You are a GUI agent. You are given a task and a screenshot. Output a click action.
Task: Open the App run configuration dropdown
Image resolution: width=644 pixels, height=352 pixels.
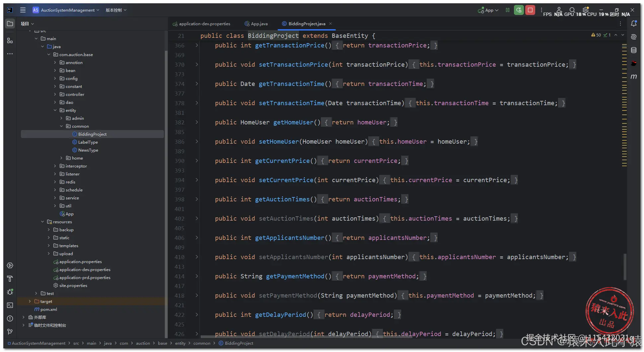point(488,10)
